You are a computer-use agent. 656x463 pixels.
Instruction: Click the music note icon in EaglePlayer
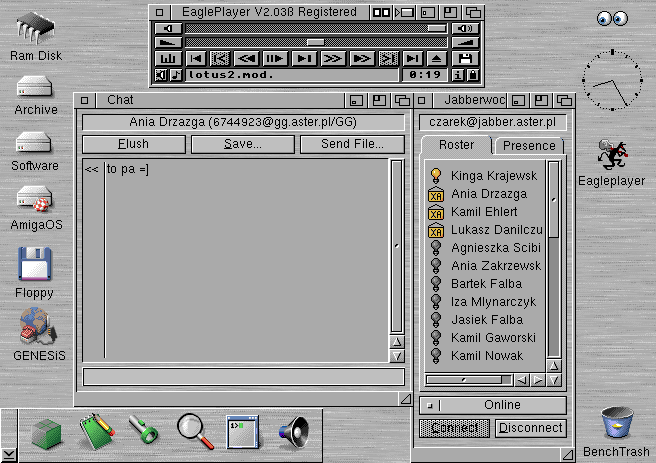(x=176, y=75)
